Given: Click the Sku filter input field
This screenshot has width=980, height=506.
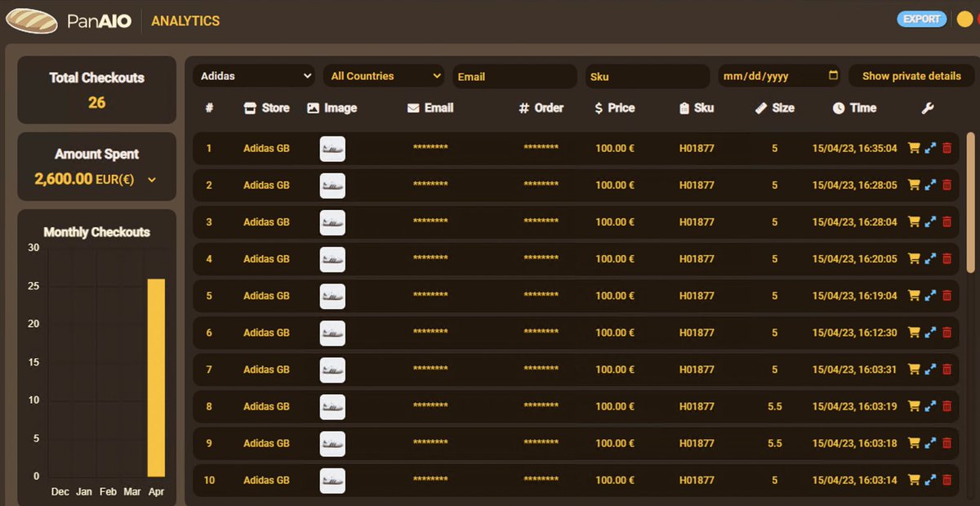Looking at the screenshot, I should 647,77.
